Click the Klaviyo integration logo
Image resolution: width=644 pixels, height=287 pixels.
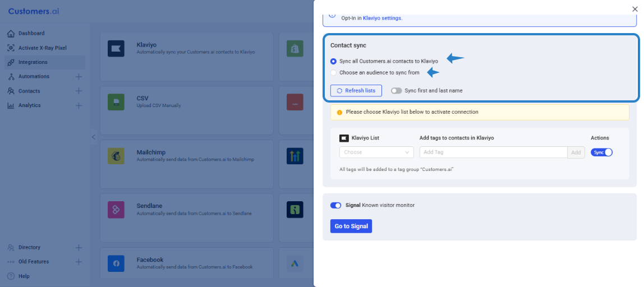click(116, 48)
